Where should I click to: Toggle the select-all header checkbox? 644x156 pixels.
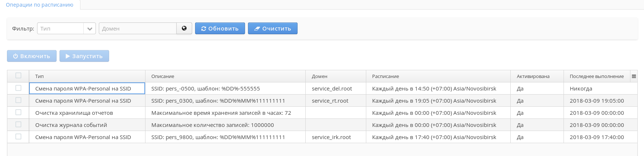(x=18, y=76)
